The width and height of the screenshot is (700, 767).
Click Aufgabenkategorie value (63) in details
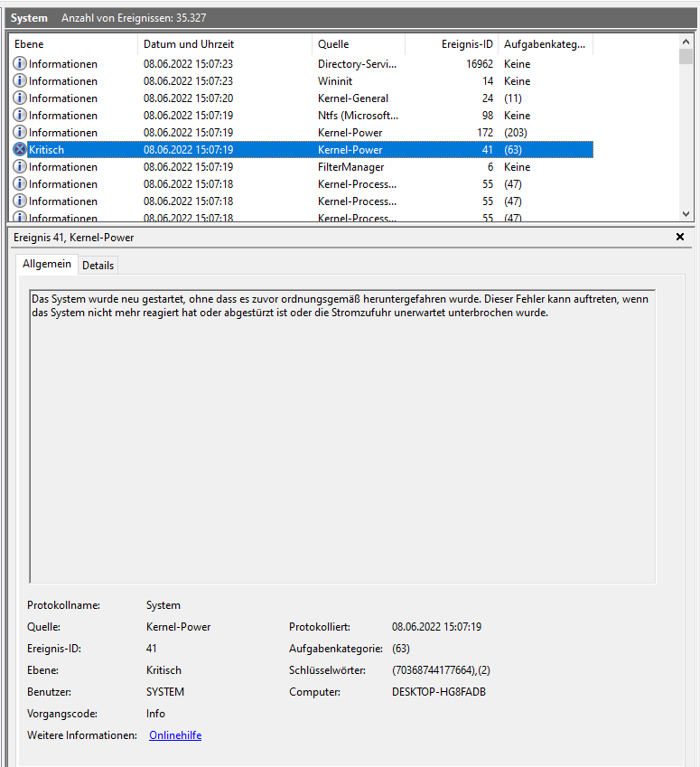401,649
